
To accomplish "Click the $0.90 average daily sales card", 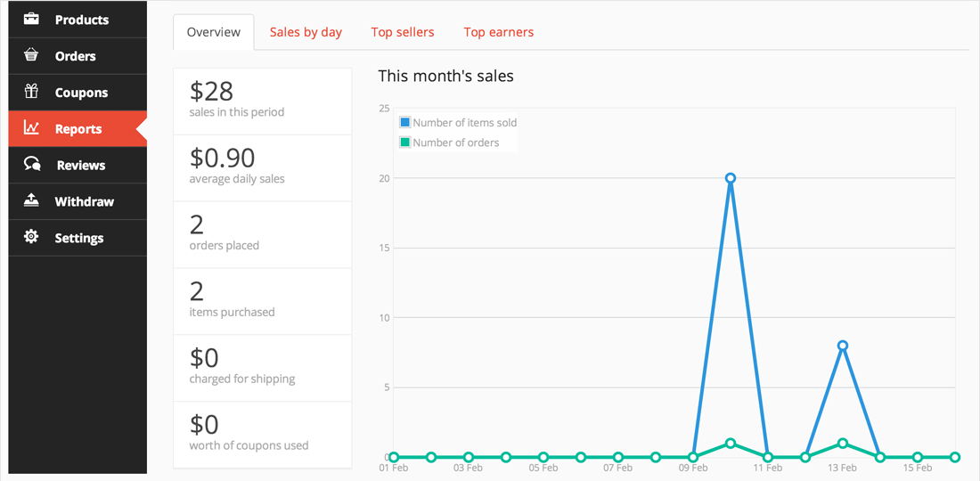I will click(262, 167).
